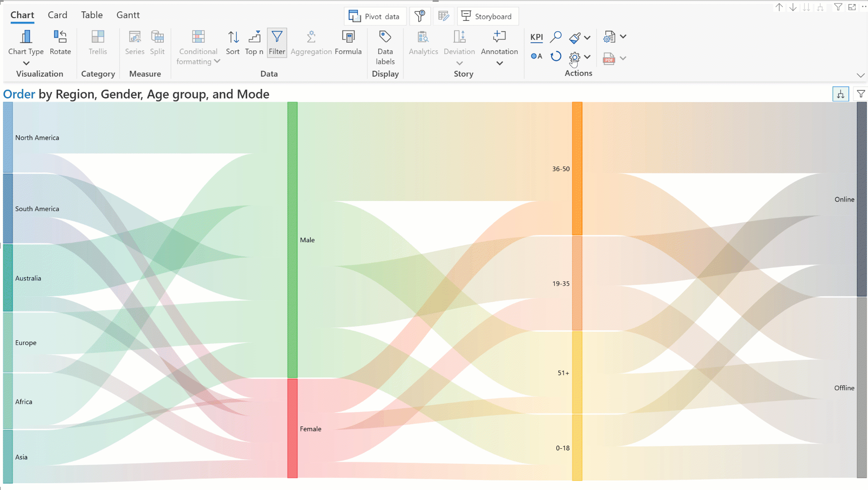The height and width of the screenshot is (490, 868).
Task: Toggle the filter icon beside the chart title
Action: (x=860, y=94)
